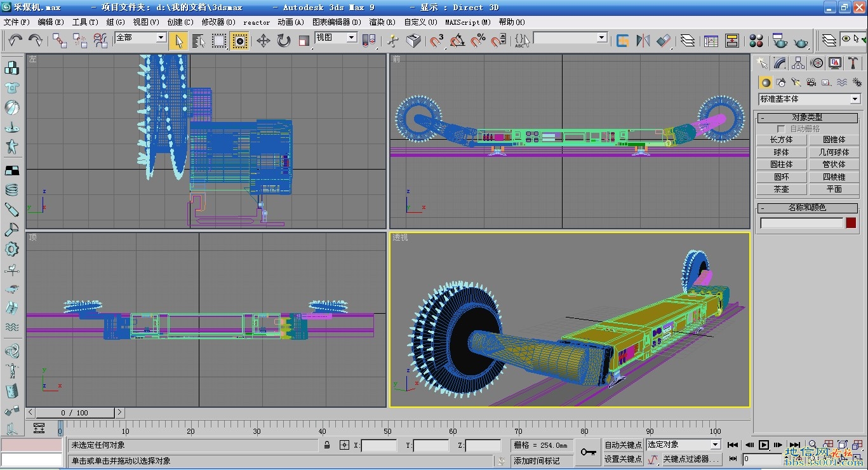Select the Select and Move tool
Image resolution: width=868 pixels, height=470 pixels.
coord(264,41)
